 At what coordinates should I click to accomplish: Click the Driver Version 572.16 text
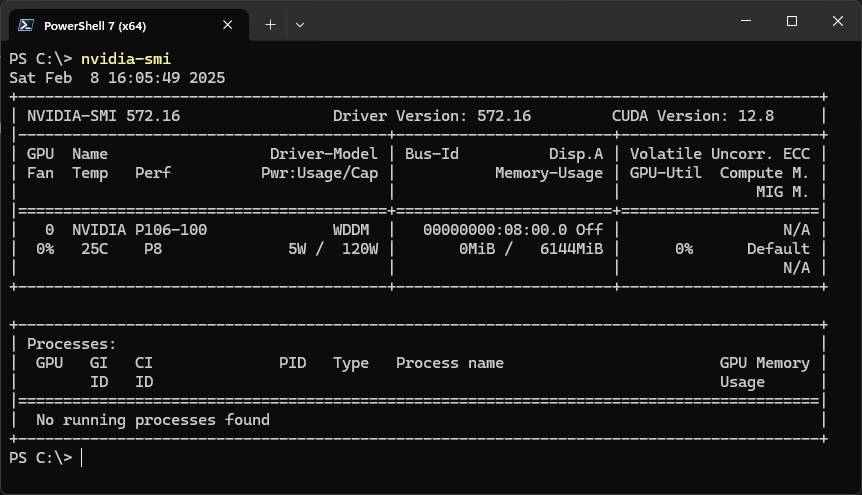(x=432, y=116)
